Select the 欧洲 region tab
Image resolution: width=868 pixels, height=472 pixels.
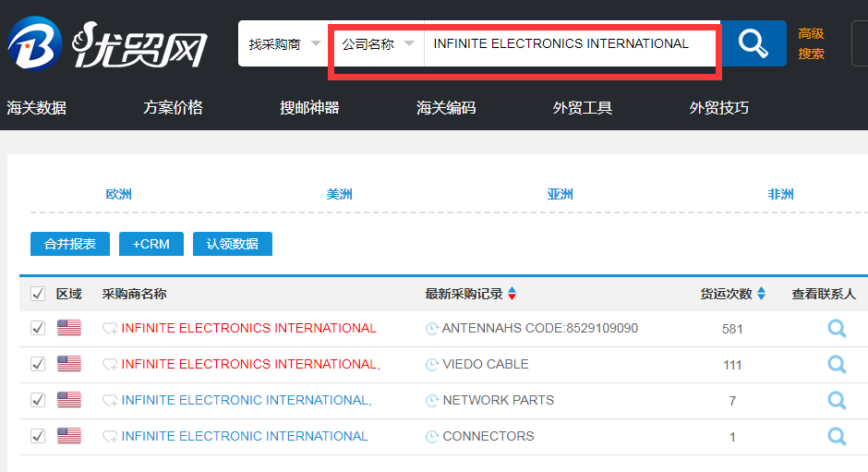[118, 194]
